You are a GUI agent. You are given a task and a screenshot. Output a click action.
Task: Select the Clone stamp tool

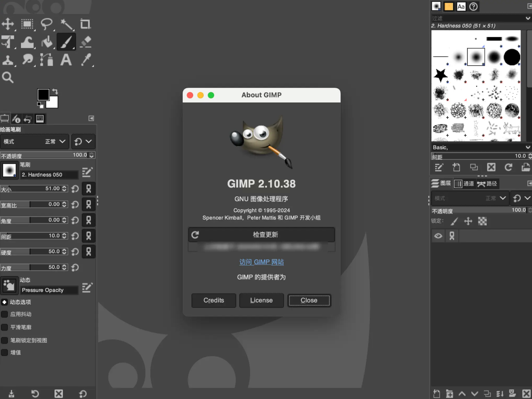coord(8,60)
